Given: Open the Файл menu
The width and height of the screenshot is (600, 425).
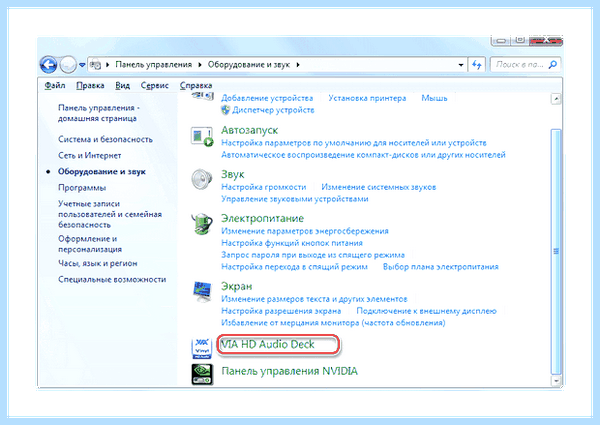Looking at the screenshot, I should pos(55,85).
